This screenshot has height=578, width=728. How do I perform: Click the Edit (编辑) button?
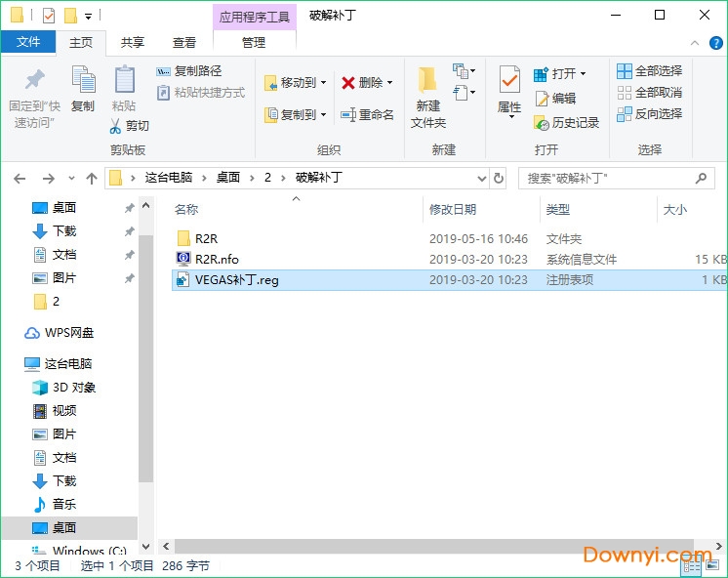[555, 99]
